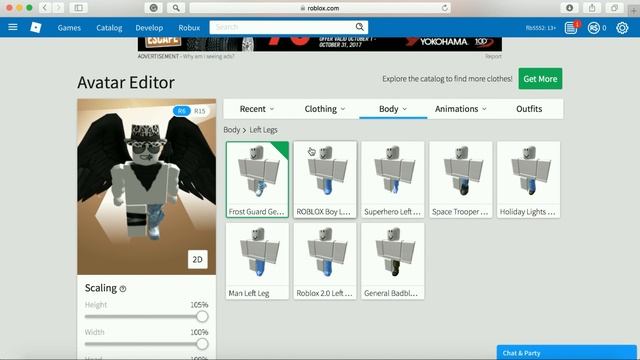Open the Outfits tab

[x=529, y=109]
